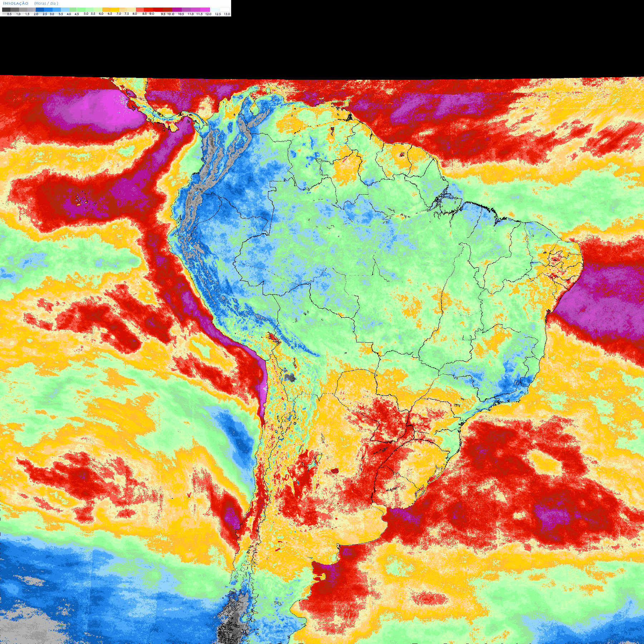
Task: Click the 8.0 legend value
Action: 135,14
